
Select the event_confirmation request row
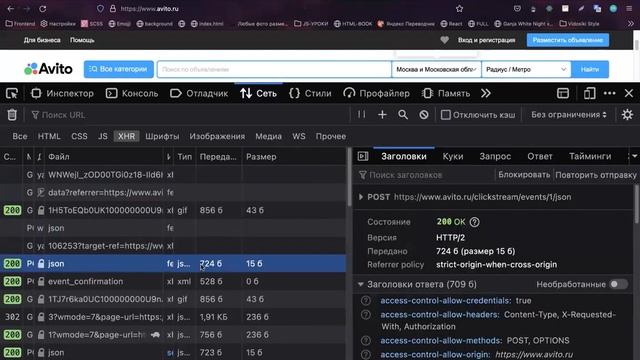[173, 282]
